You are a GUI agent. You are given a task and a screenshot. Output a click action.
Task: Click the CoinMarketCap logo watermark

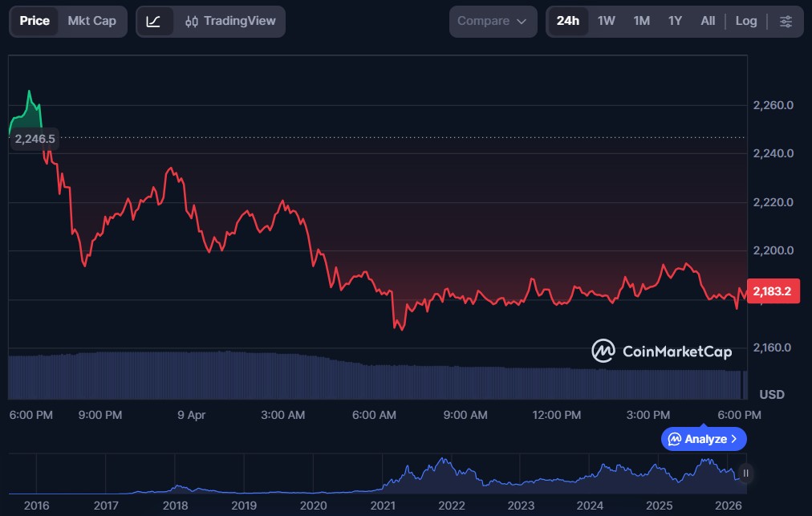click(662, 351)
